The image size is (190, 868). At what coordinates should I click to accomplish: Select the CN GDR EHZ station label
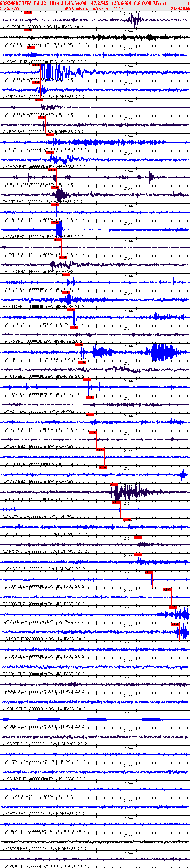click(x=43, y=289)
